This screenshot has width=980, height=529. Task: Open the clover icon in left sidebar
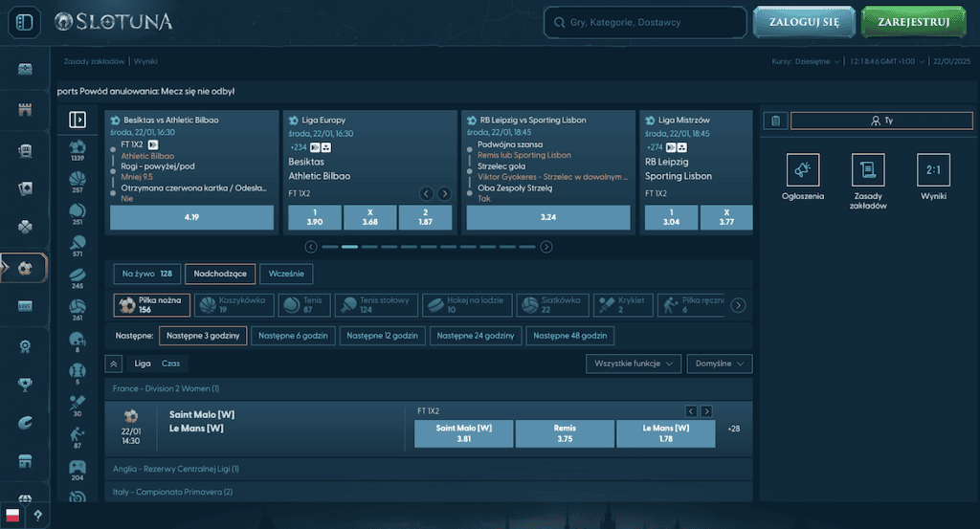pyautogui.click(x=25, y=227)
